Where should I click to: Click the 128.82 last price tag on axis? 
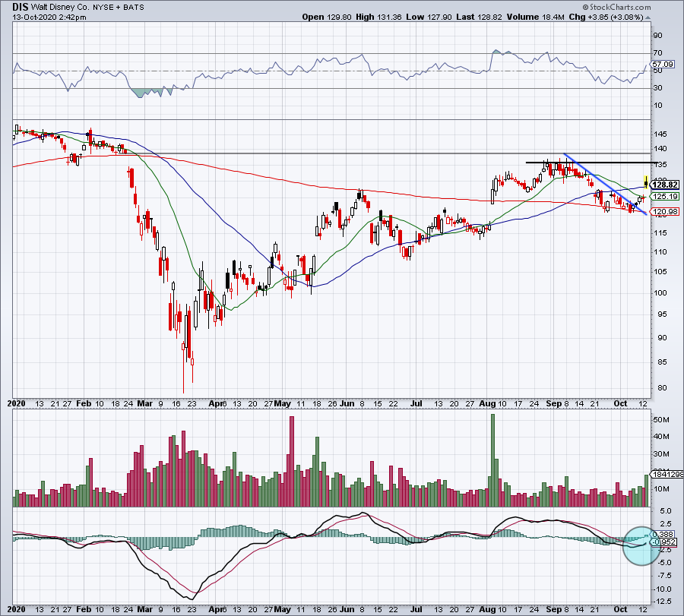coord(664,185)
